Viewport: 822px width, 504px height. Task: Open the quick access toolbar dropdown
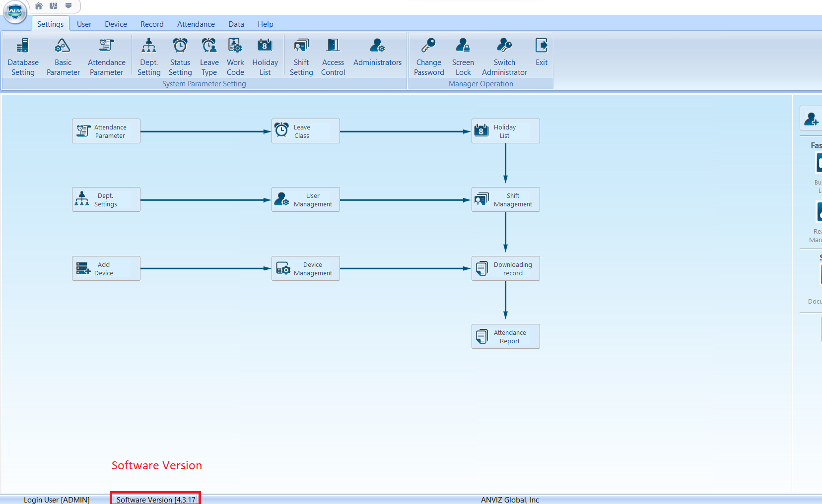tap(69, 6)
